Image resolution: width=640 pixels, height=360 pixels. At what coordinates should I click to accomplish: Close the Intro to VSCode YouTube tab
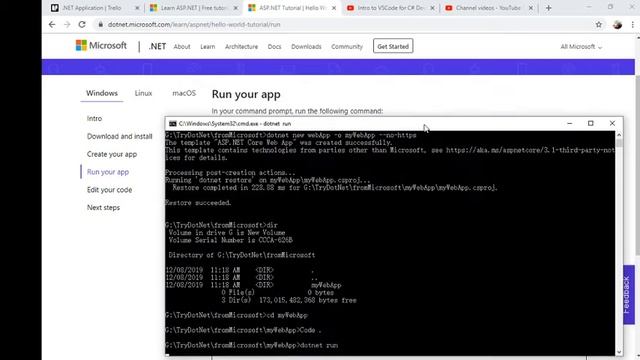[x=432, y=8]
